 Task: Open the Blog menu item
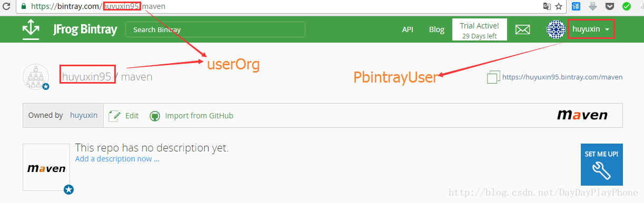[437, 29]
